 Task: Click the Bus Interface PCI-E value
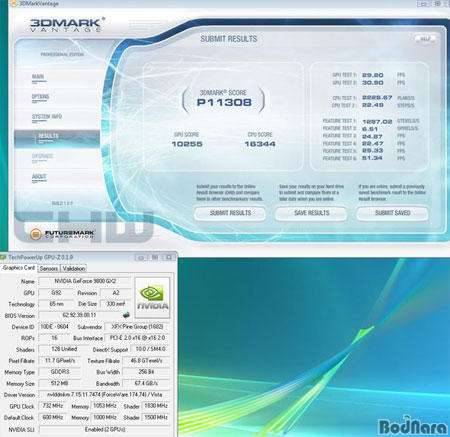[137, 338]
